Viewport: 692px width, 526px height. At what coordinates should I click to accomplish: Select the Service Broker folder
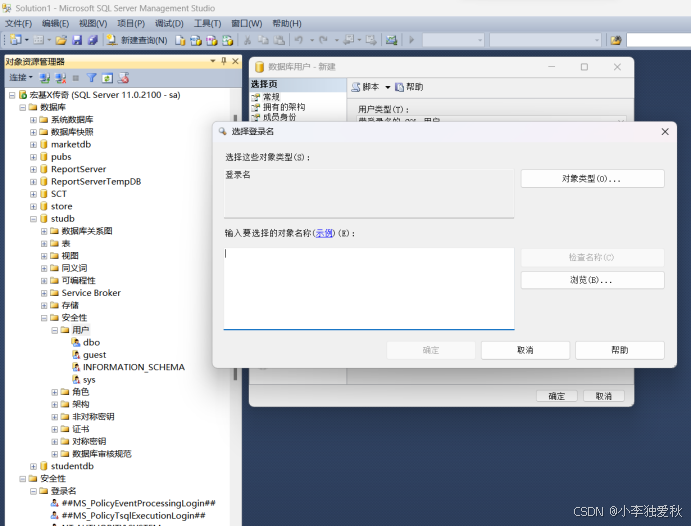coord(91,293)
